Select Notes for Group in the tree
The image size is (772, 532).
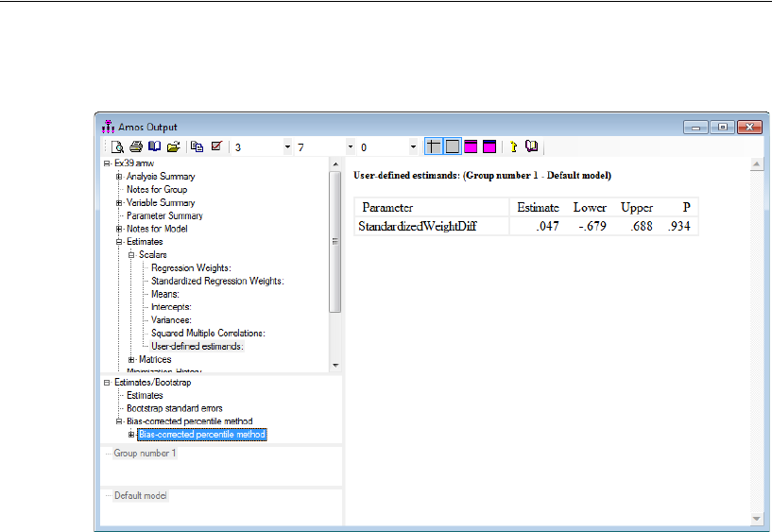click(157, 190)
